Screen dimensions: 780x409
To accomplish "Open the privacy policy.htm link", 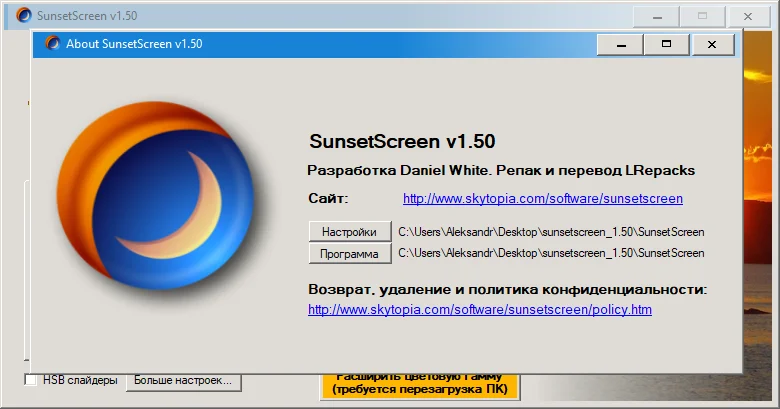I will pyautogui.click(x=480, y=309).
